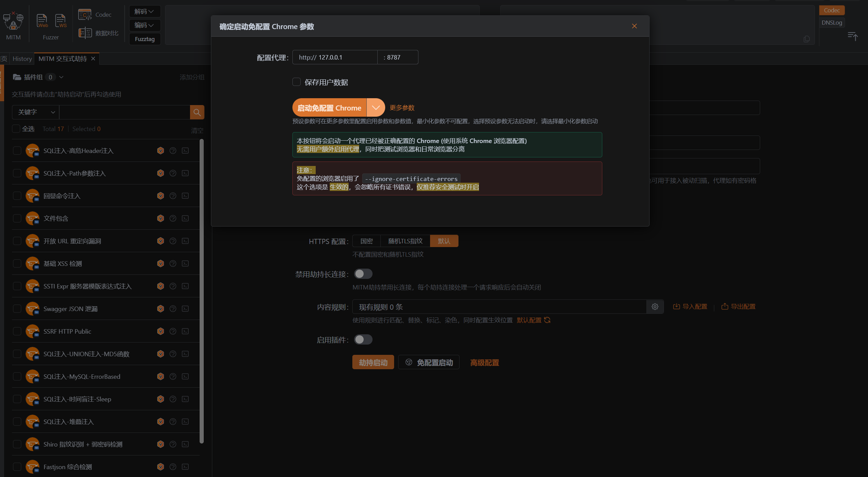Open terminal icon for 回显命令注入 plugin
This screenshot has height=477, width=868.
click(185, 196)
